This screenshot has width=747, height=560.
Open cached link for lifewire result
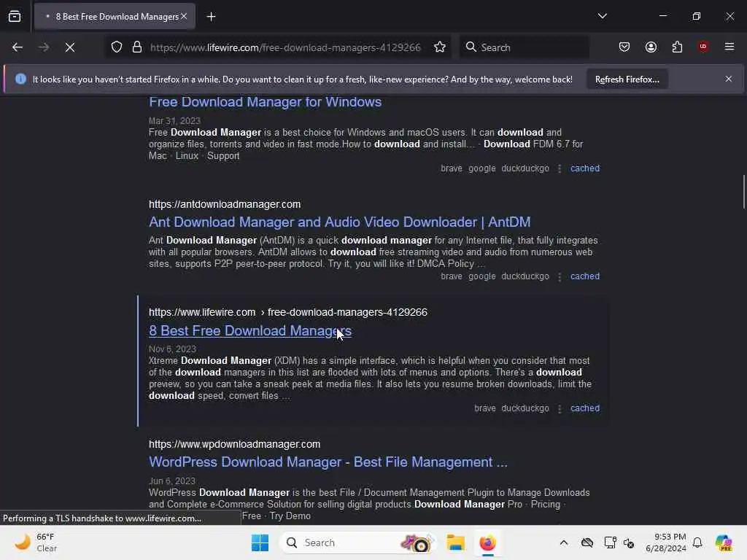coord(585,408)
